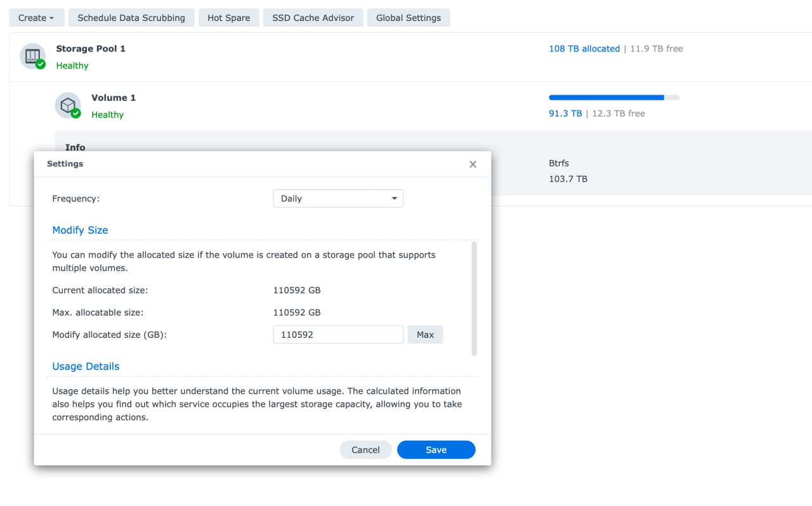Click the 91.3 TB link under Volume 1
This screenshot has height=506, width=812.
[x=565, y=113]
